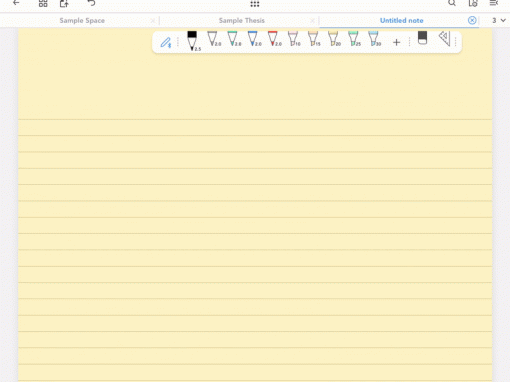510x382 pixels.
Task: Select the teal 2.8 pen
Action: (234, 39)
